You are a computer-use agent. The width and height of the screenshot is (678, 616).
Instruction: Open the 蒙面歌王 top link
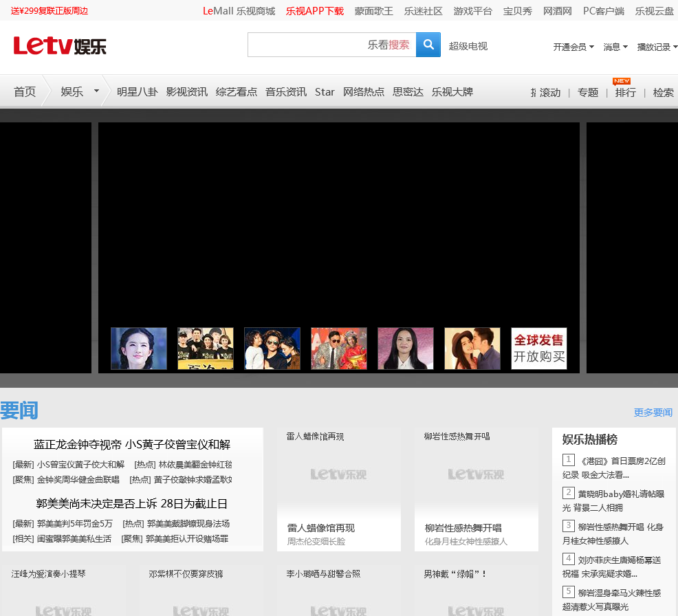click(x=374, y=11)
